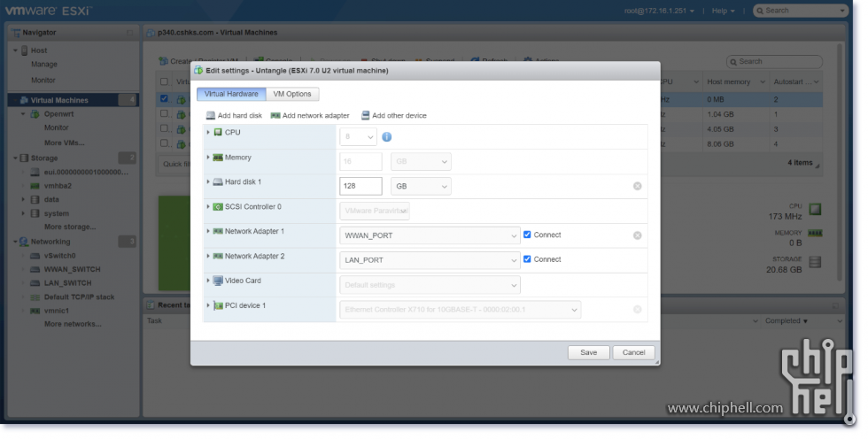Image resolution: width=868 pixels, height=439 pixels.
Task: Select Monitor under Host
Action: coord(43,81)
